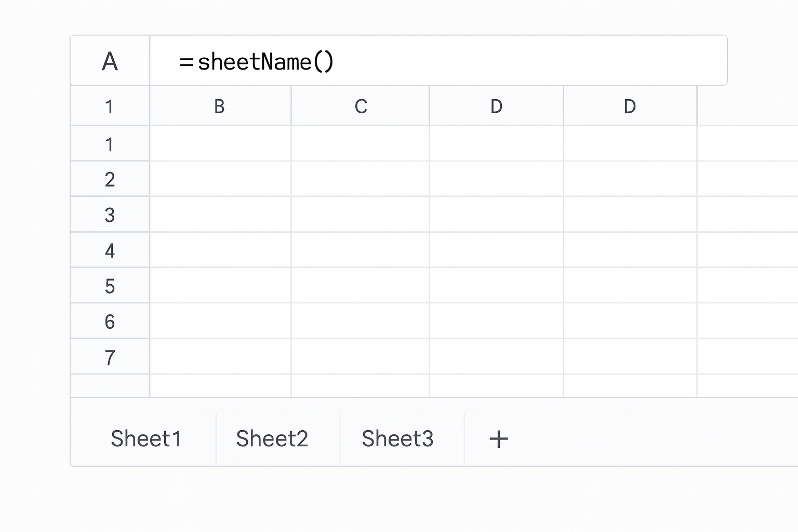Select the column C header
This screenshot has height=532, width=798.
point(361,107)
